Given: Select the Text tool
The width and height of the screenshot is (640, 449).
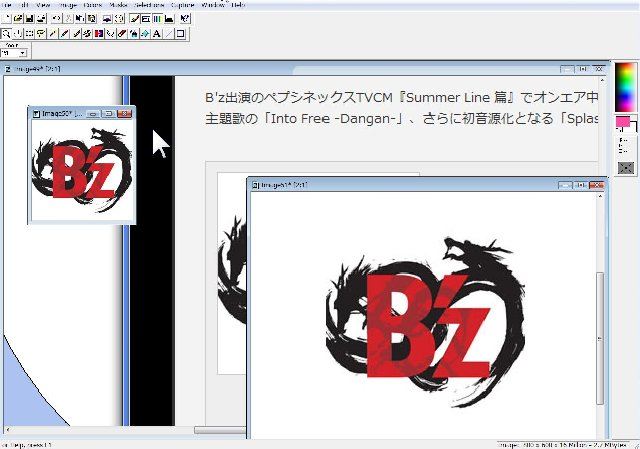Looking at the screenshot, I should (x=157, y=33).
